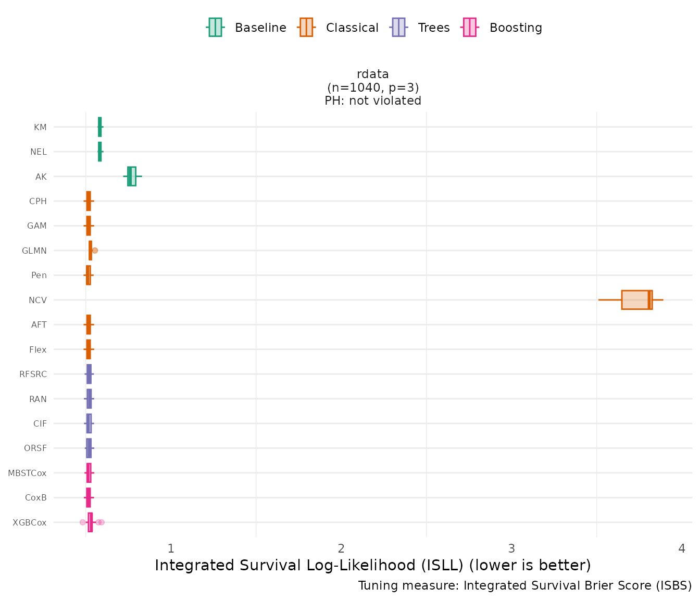Click the purple Trees legend box icon

point(398,28)
